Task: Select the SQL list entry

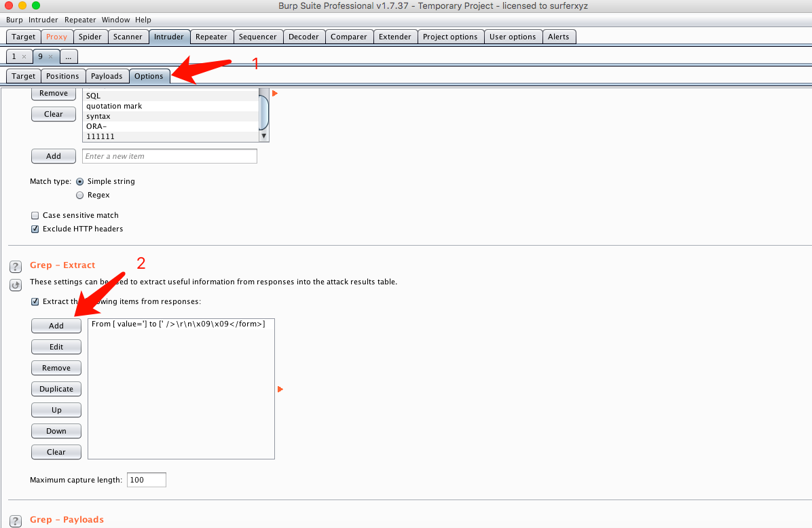Action: 170,96
